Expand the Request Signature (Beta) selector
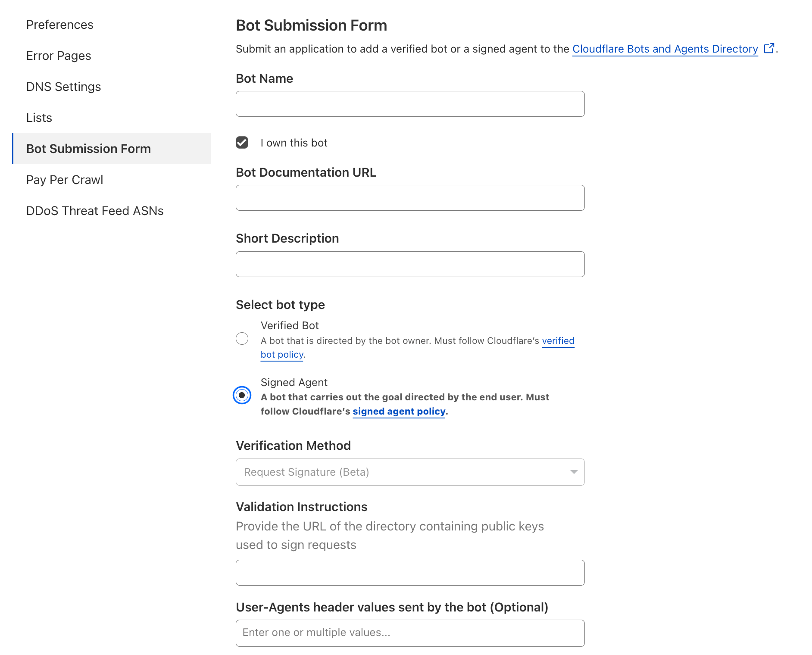Screen dimensions: 812x655 pos(409,472)
